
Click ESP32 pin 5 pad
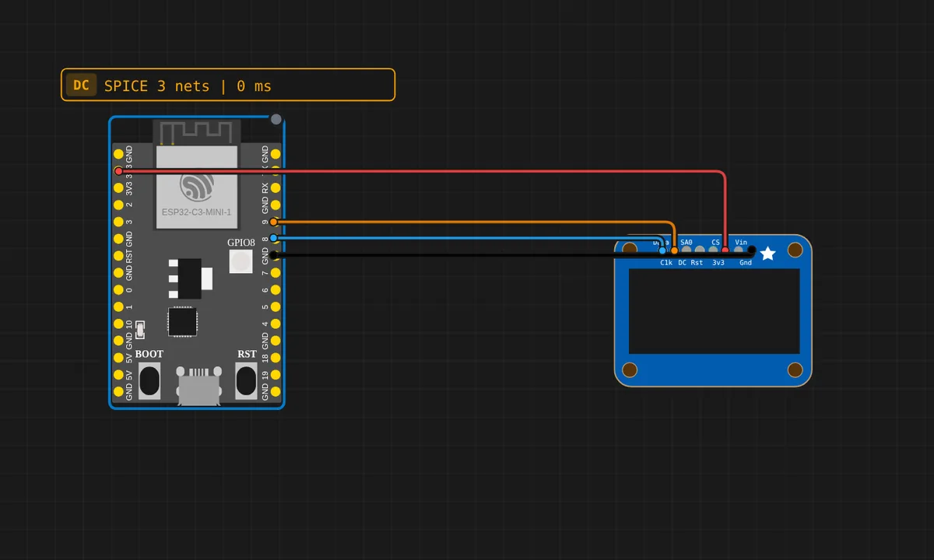[x=276, y=306]
